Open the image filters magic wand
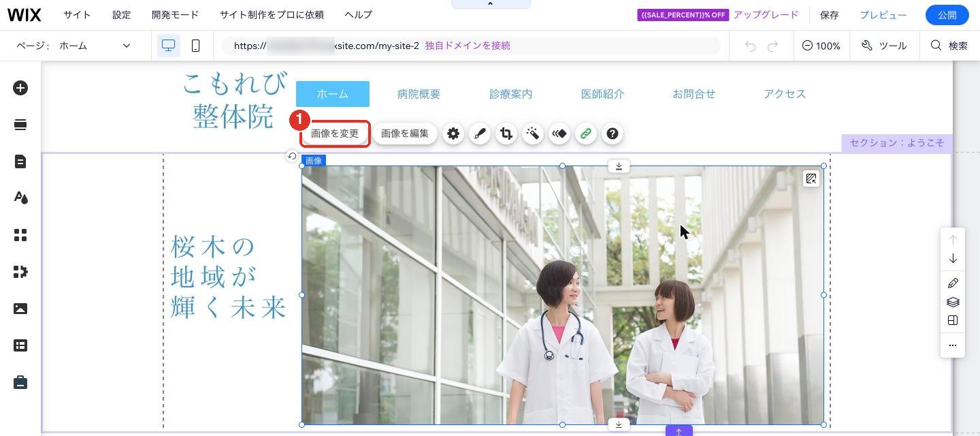980x436 pixels. [x=533, y=134]
